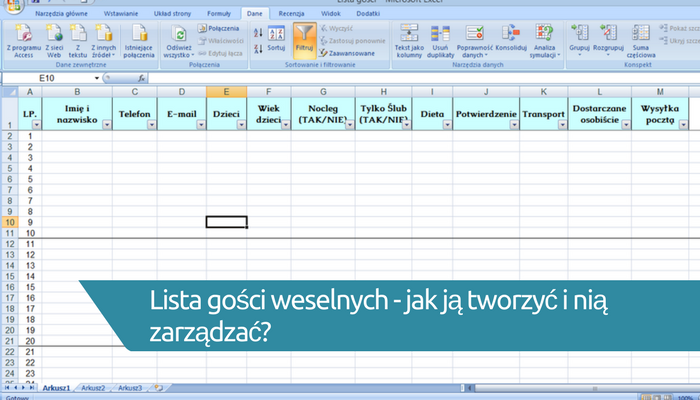
Task: Open filter dropdown for LP. column
Action: (x=37, y=125)
